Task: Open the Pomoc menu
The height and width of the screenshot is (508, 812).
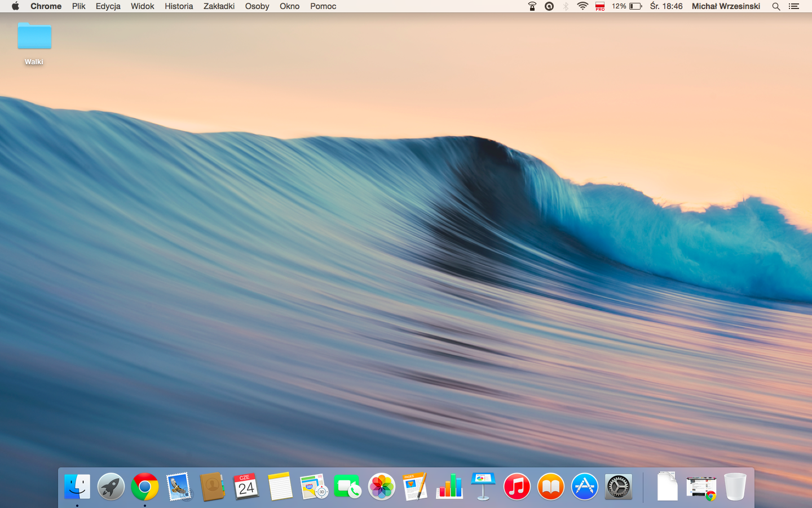Action: (x=323, y=6)
